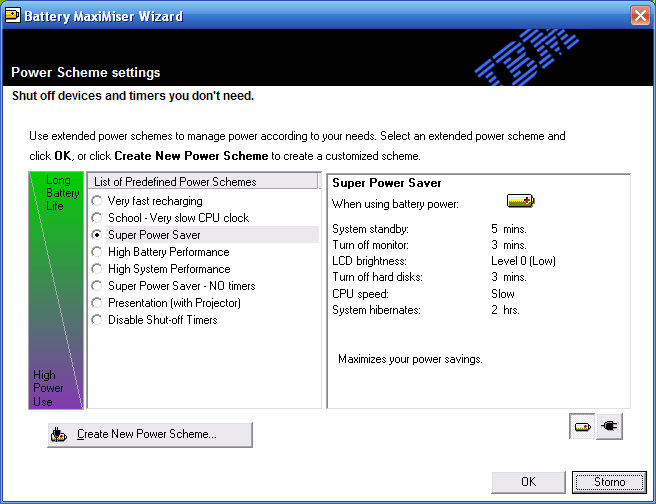Image resolution: width=656 pixels, height=504 pixels.
Task: Select 'Super Power Saver - NO timers'
Action: (97, 286)
